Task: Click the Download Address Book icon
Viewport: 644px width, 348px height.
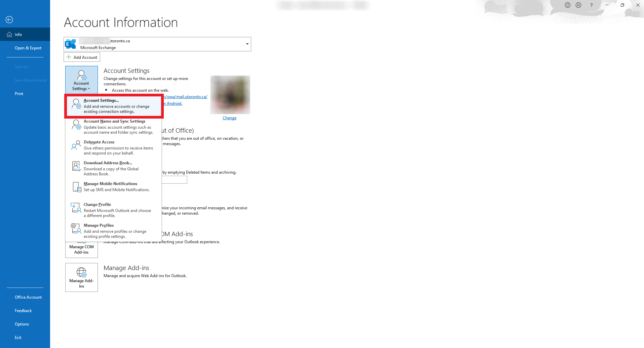Action: [x=77, y=166]
